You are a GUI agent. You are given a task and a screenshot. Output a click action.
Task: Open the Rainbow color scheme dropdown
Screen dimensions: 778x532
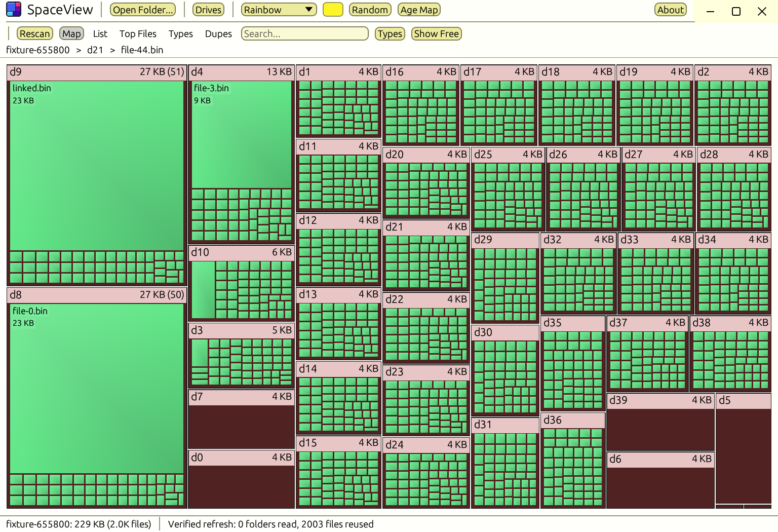[279, 10]
